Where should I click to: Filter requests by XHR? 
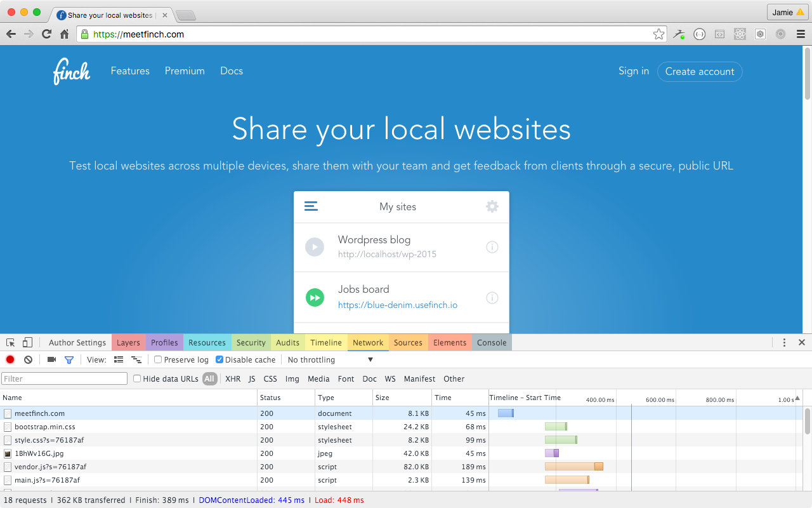point(233,378)
